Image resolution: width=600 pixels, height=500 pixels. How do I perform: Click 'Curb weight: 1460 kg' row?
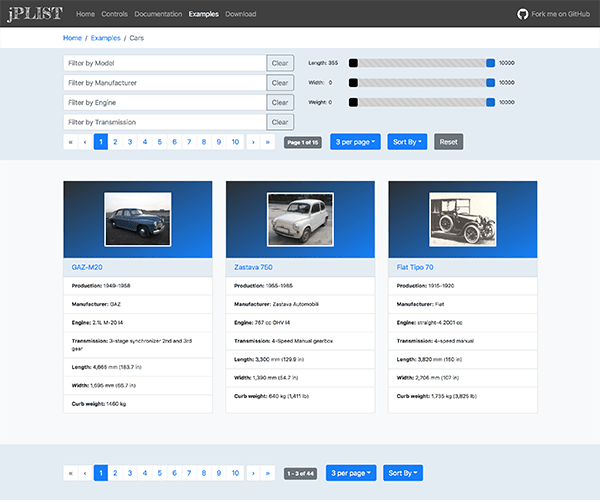point(138,404)
